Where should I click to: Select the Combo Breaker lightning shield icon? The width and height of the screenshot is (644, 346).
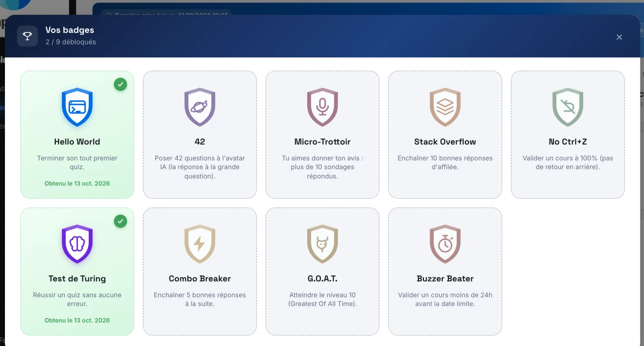pyautogui.click(x=200, y=244)
